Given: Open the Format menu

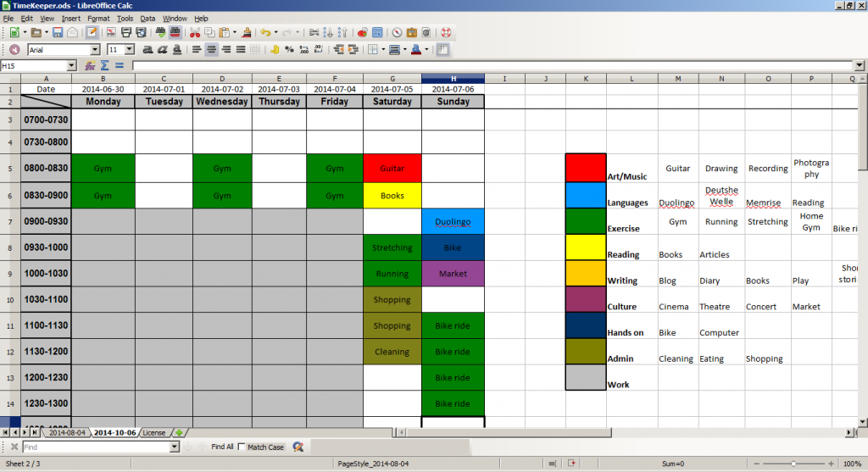Looking at the screenshot, I should (x=98, y=18).
